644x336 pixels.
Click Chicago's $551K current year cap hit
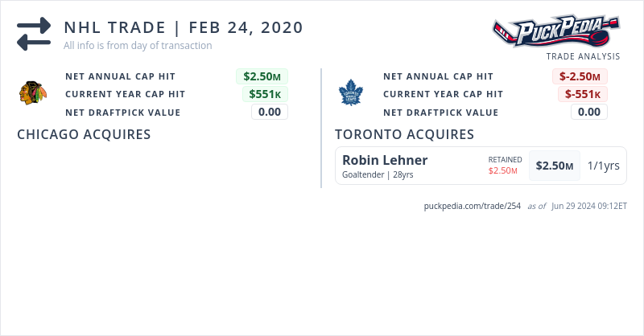[265, 94]
